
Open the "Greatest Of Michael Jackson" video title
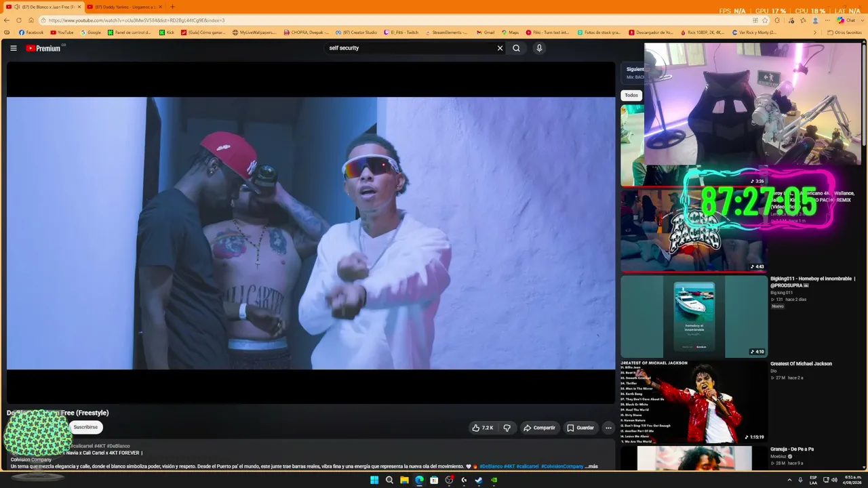point(801,364)
